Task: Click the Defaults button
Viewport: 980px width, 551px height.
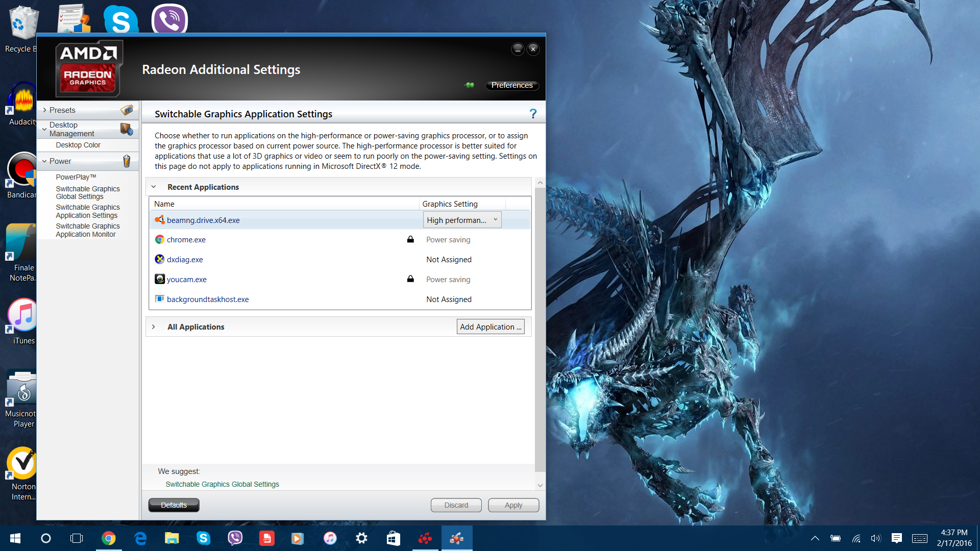Action: [x=174, y=505]
